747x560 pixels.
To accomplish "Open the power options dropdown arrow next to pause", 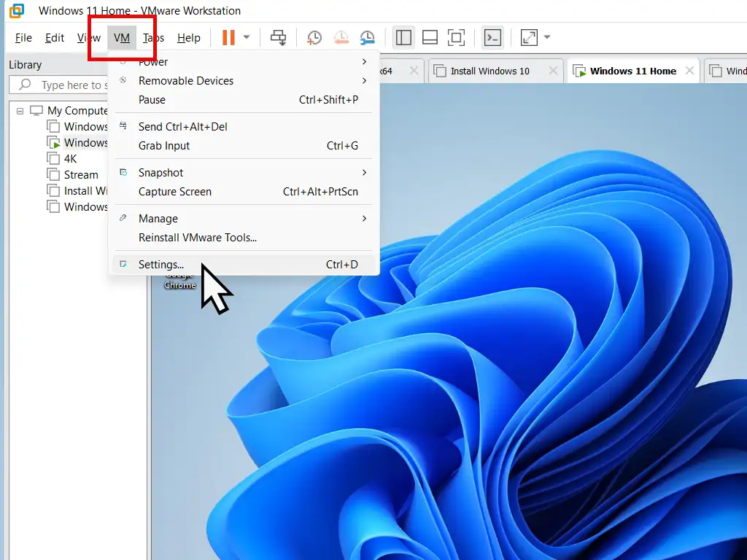I will click(247, 37).
